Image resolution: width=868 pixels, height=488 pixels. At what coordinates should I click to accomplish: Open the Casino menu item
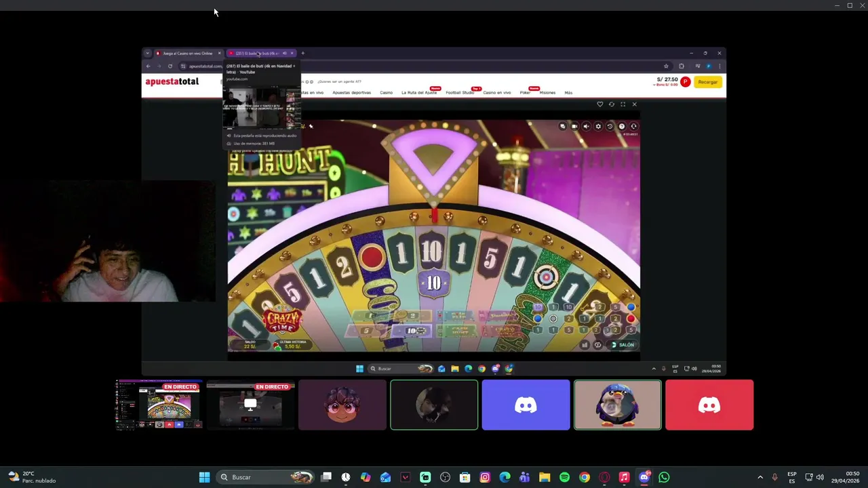pyautogui.click(x=386, y=93)
